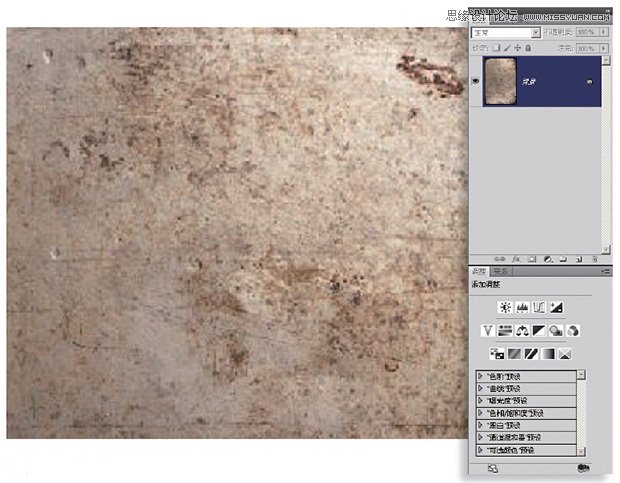
Task: Add a Levels adjustment layer
Action: pyautogui.click(x=522, y=308)
